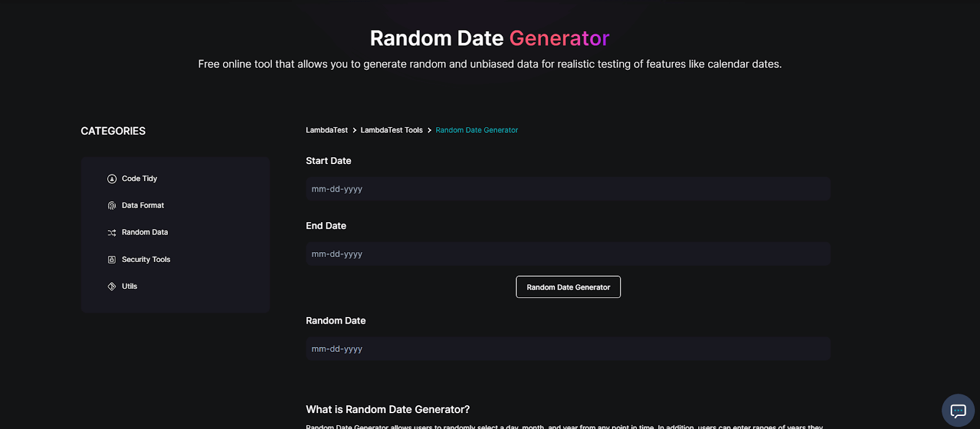Click the Data Format category entry
The width and height of the screenshot is (980, 429).
coord(143,205)
